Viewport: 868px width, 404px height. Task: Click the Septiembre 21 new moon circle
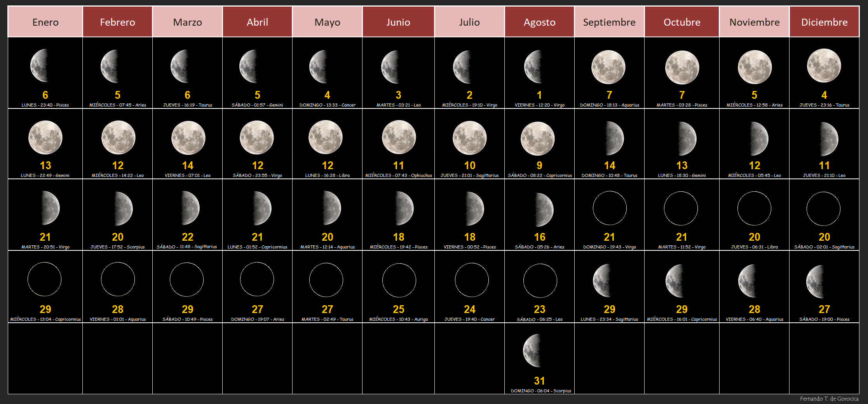(609, 208)
